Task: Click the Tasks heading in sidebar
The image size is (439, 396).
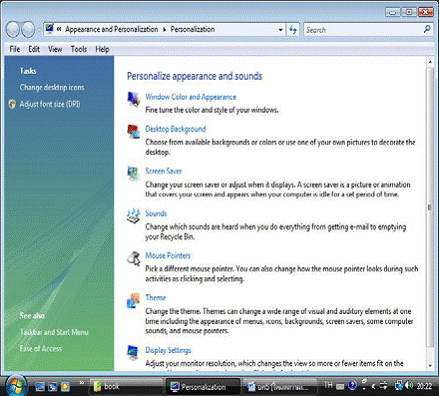Action: click(28, 71)
